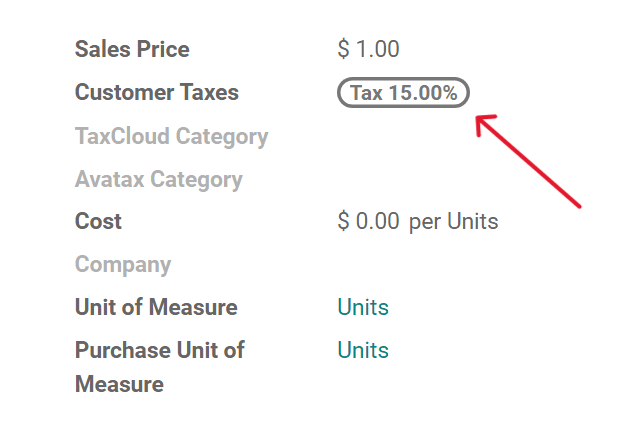
Task: Click the empty TaxCloud Category value field
Action: [x=420, y=136]
